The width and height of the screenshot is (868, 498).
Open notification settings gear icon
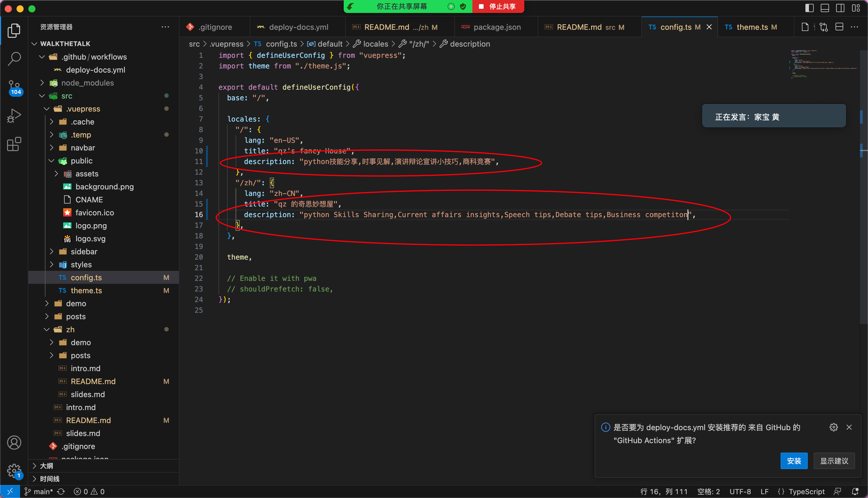coord(834,427)
